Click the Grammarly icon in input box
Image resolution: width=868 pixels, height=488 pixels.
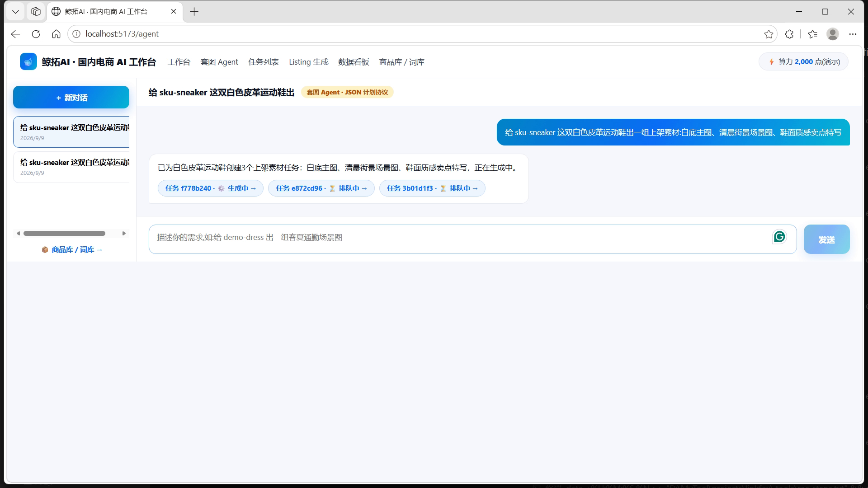[779, 237]
